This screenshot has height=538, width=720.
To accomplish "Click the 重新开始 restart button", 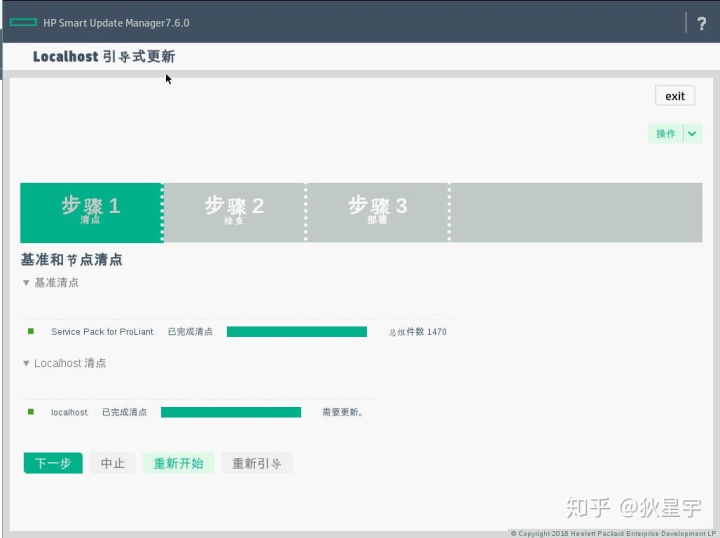I will coord(178,463).
